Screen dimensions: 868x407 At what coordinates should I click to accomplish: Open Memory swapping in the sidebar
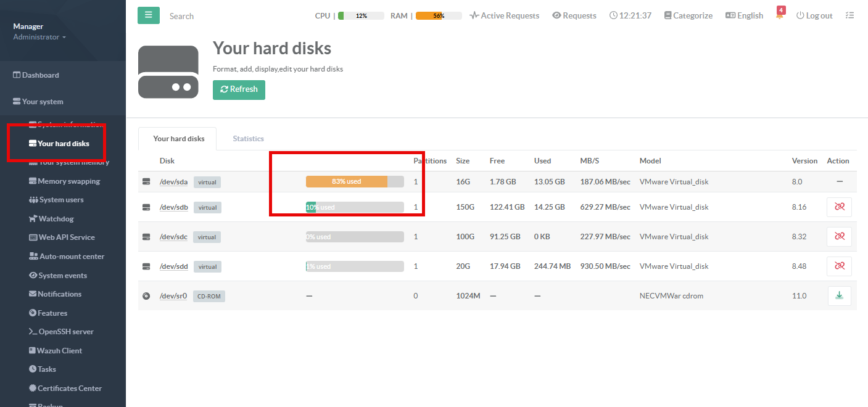click(x=68, y=181)
